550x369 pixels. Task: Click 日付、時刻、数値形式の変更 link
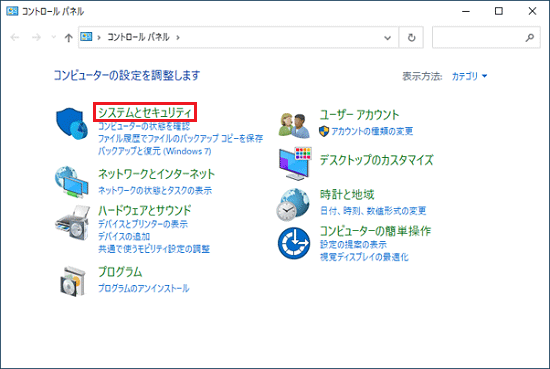click(373, 211)
